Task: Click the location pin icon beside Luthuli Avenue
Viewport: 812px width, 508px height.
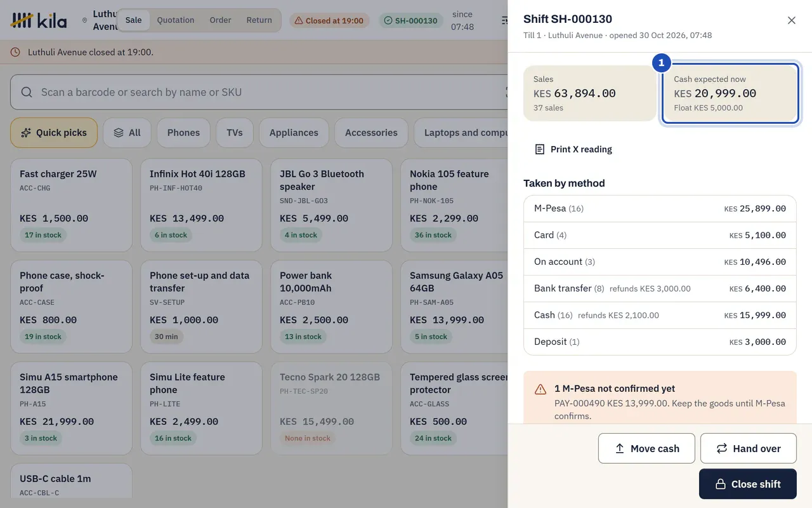Action: (x=85, y=20)
